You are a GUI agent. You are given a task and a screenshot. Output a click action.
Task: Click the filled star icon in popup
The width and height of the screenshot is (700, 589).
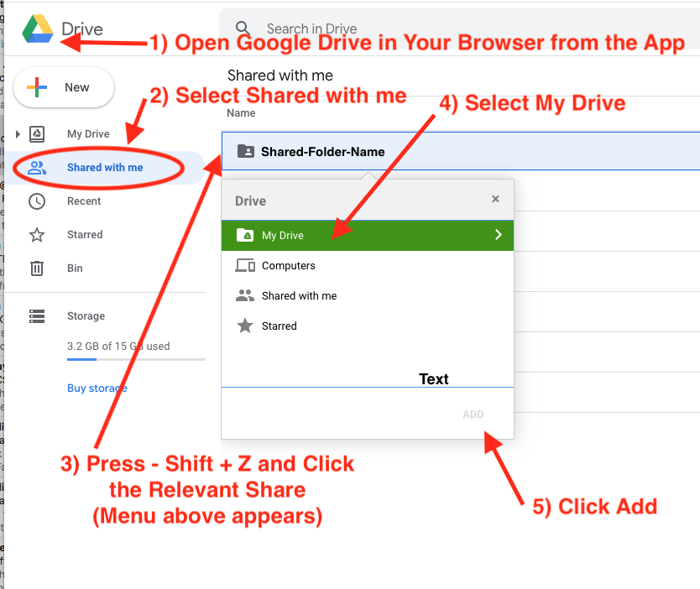click(x=244, y=326)
